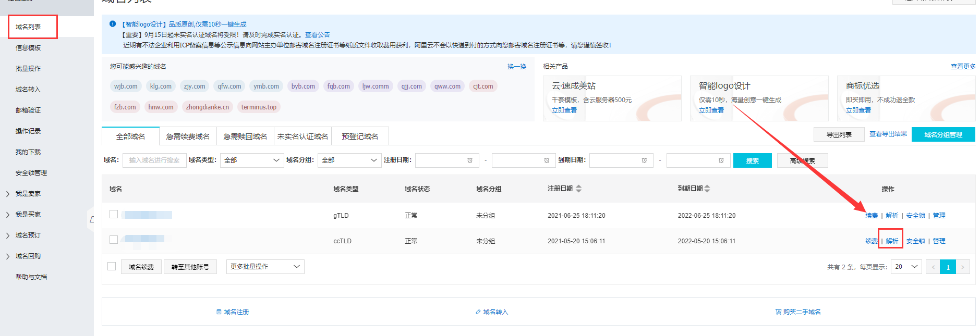Viewport: 980px width, 336px height.
Task: Click the blue 搜索 button
Action: [752, 160]
